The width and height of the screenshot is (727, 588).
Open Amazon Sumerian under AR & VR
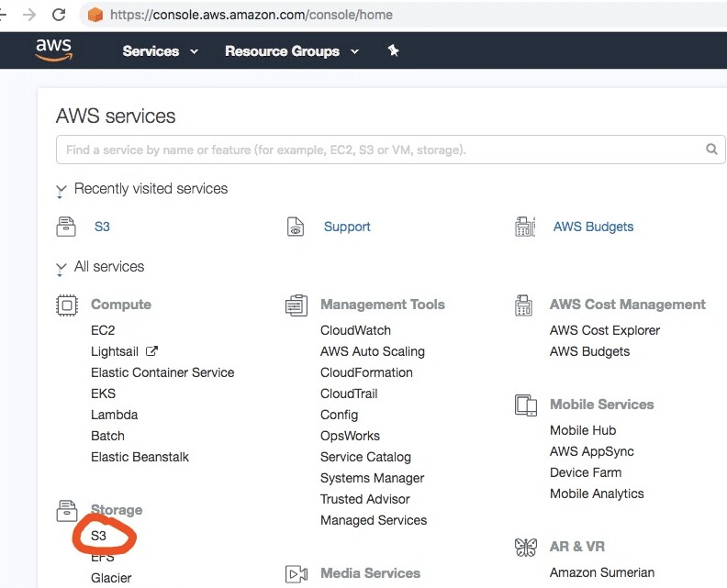coord(602,572)
